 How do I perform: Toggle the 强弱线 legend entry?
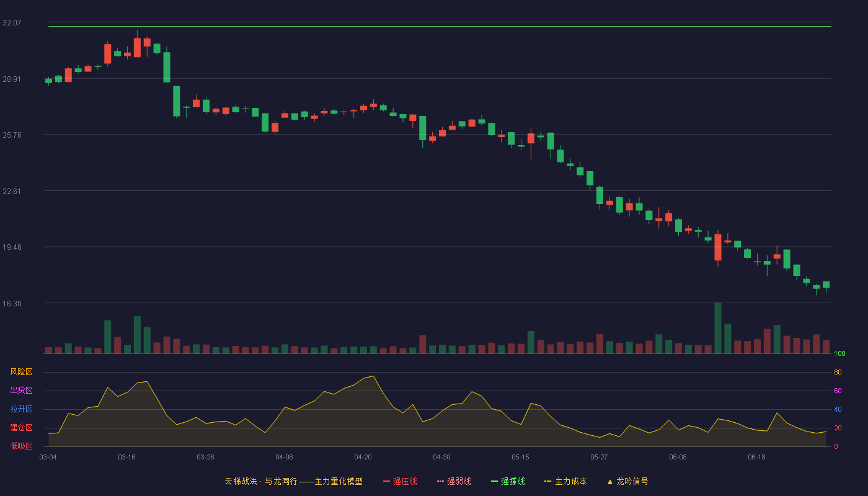click(454, 481)
